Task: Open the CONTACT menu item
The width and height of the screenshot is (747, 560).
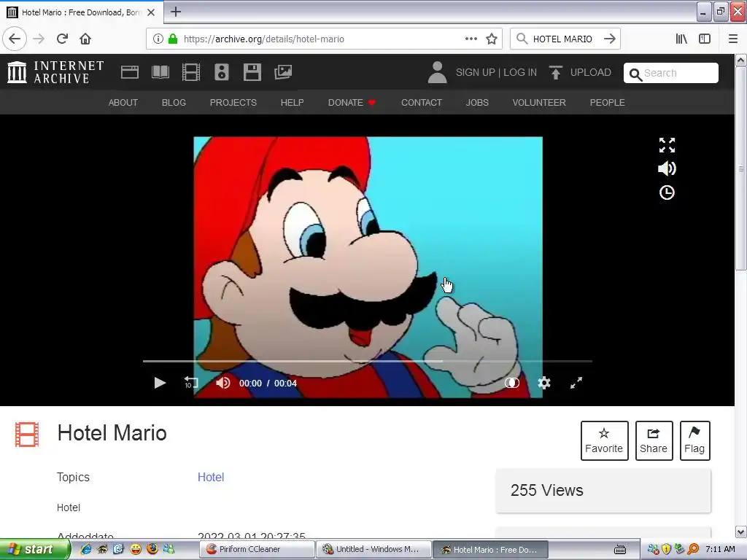Action: coord(422,102)
